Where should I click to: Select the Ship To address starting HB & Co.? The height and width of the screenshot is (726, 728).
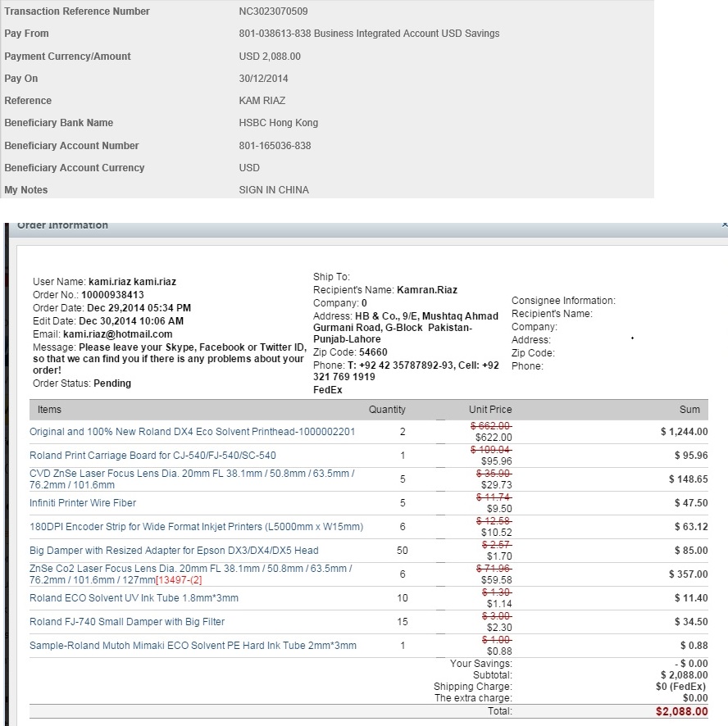point(406,328)
